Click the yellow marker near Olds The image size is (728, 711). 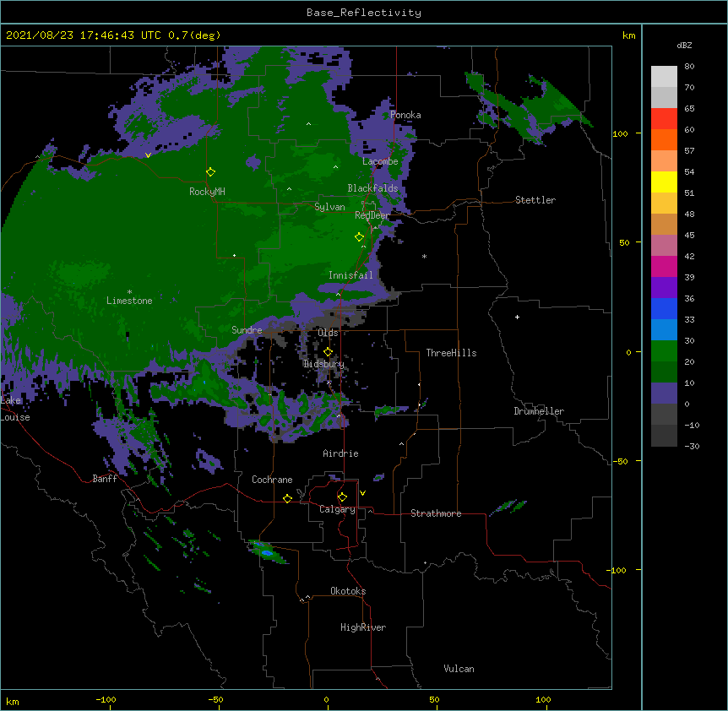(328, 352)
